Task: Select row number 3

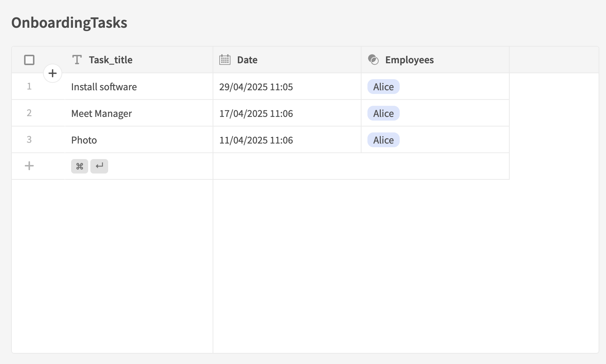Action: [x=29, y=140]
